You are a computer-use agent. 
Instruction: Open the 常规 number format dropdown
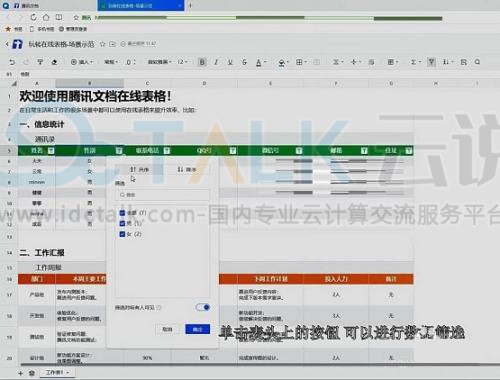pos(111,62)
